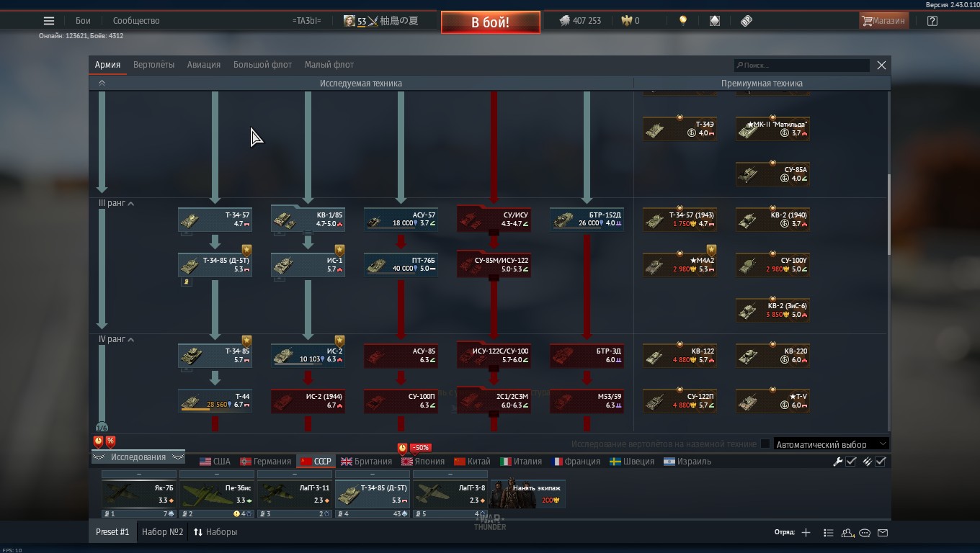
Task: Select the БТР-152Д vehicle card
Action: coord(587,220)
